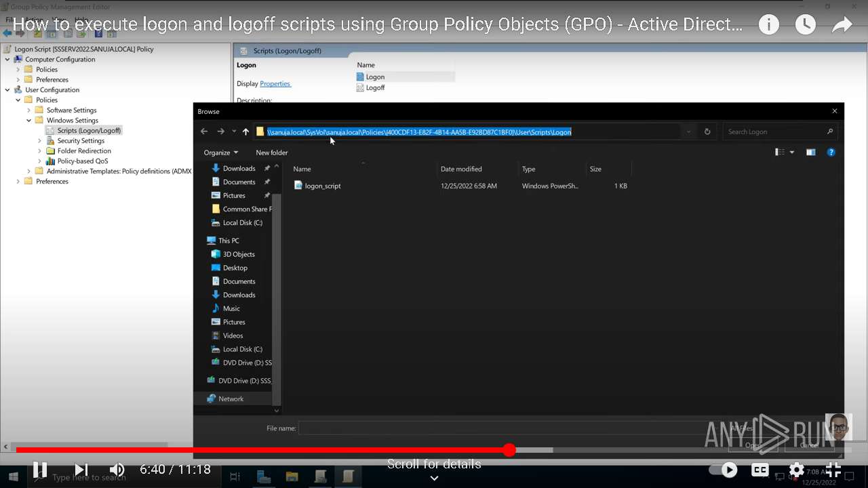This screenshot has height=488, width=868.
Task: Toggle the autoplay switch
Action: tap(723, 469)
